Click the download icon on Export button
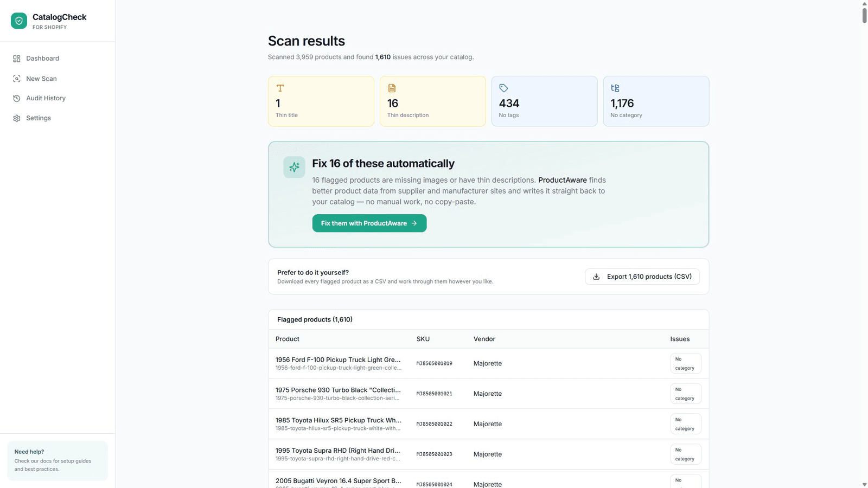 [x=596, y=277]
